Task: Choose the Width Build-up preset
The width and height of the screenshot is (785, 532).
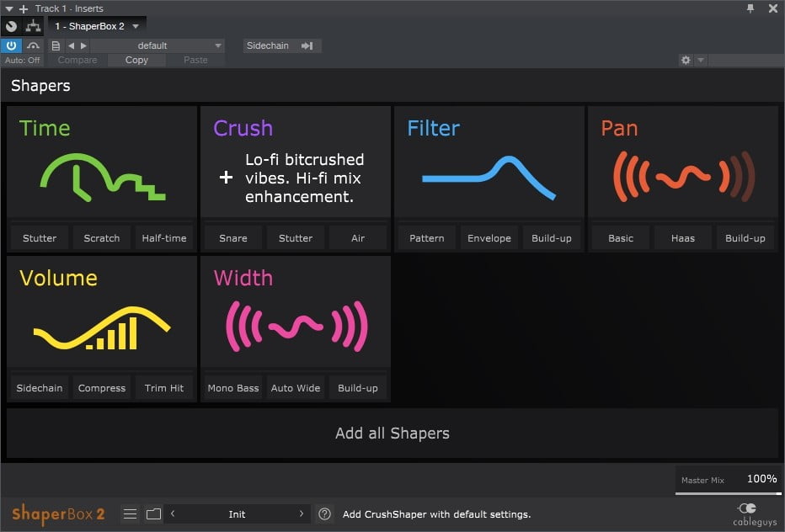Action: pos(357,388)
